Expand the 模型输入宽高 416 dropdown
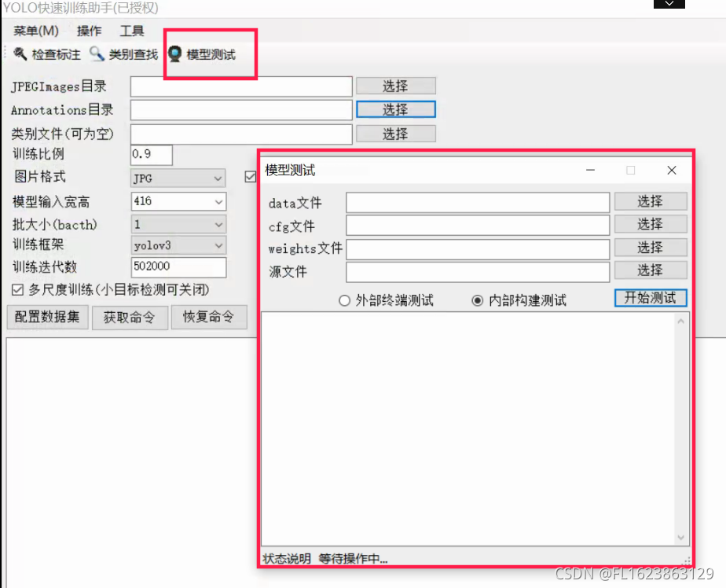726x588 pixels. point(177,200)
